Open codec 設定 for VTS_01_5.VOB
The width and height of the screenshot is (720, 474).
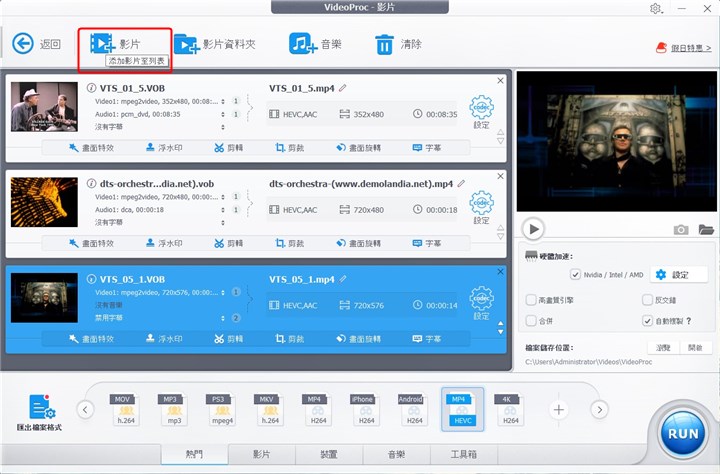(x=481, y=112)
